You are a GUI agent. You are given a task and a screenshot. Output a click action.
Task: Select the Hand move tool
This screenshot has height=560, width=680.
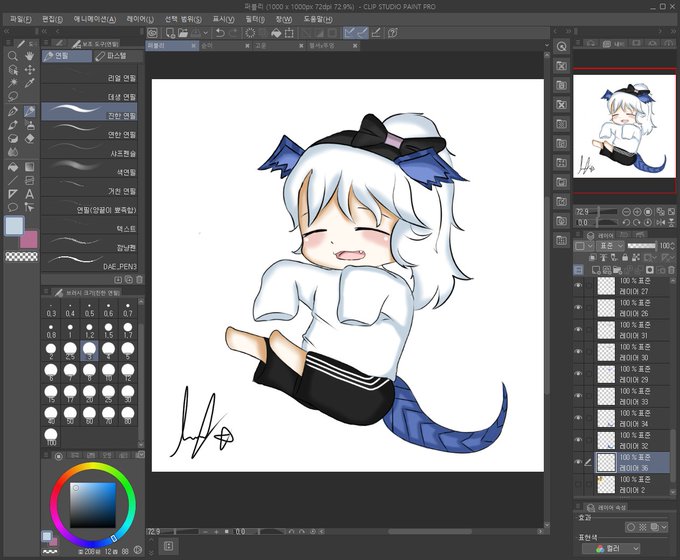click(29, 56)
